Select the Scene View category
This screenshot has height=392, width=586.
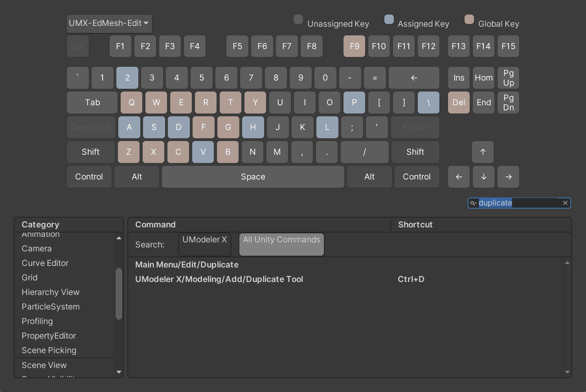(x=65, y=365)
